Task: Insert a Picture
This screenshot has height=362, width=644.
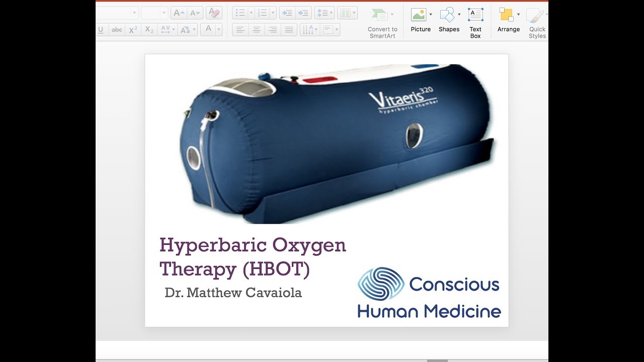Action: [x=421, y=20]
